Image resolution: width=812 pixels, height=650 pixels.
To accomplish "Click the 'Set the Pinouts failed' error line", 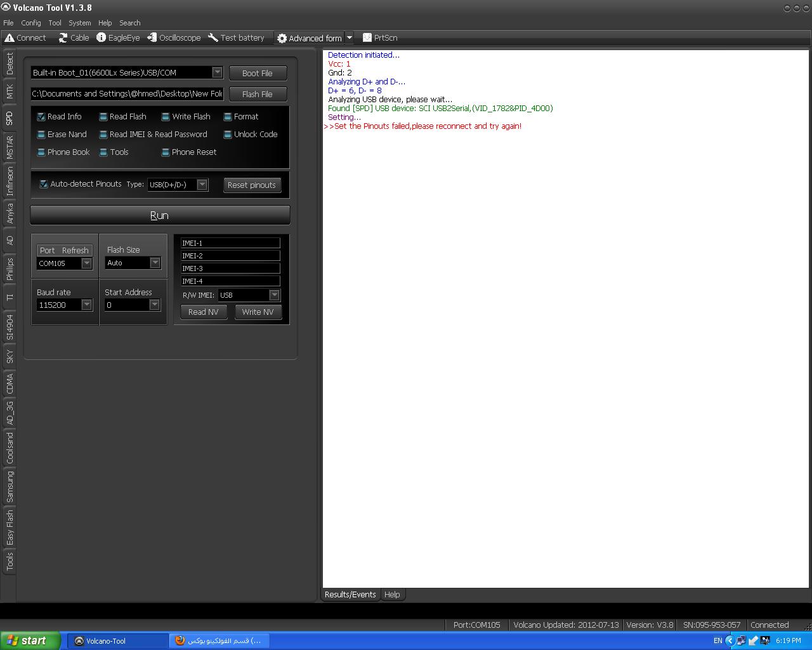I will pyautogui.click(x=423, y=126).
